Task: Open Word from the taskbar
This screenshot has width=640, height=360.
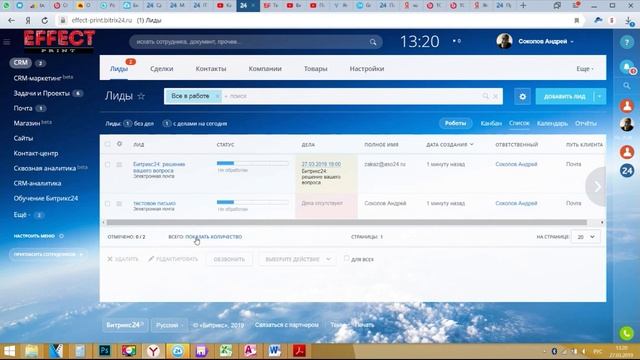Action: point(275,351)
